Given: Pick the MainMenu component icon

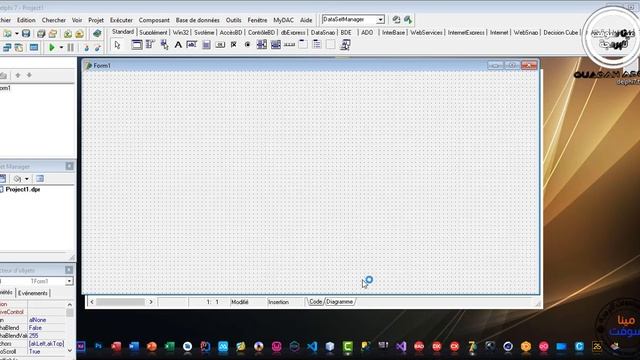Looking at the screenshot, I should (150, 45).
